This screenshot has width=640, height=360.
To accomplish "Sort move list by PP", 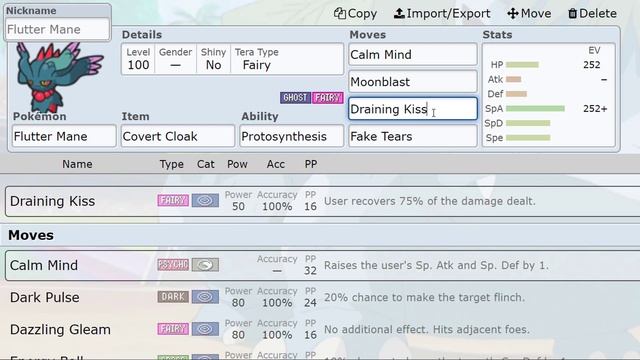I will (x=311, y=164).
